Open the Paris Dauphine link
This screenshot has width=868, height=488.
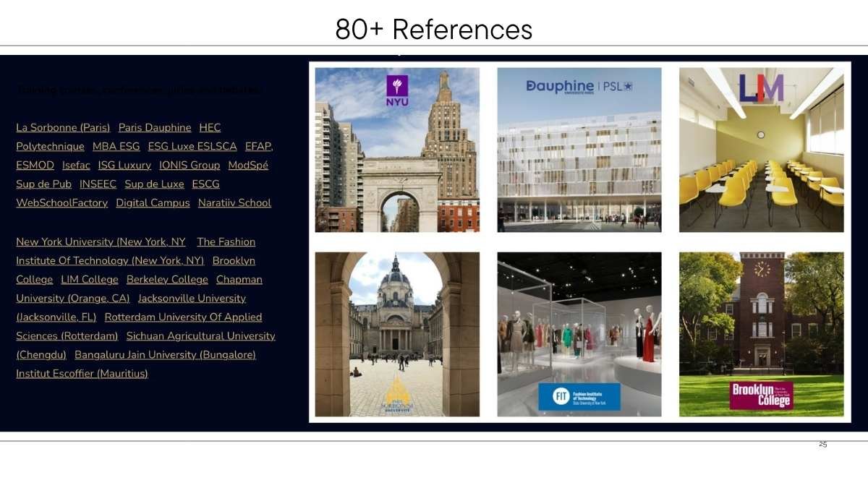pos(155,128)
